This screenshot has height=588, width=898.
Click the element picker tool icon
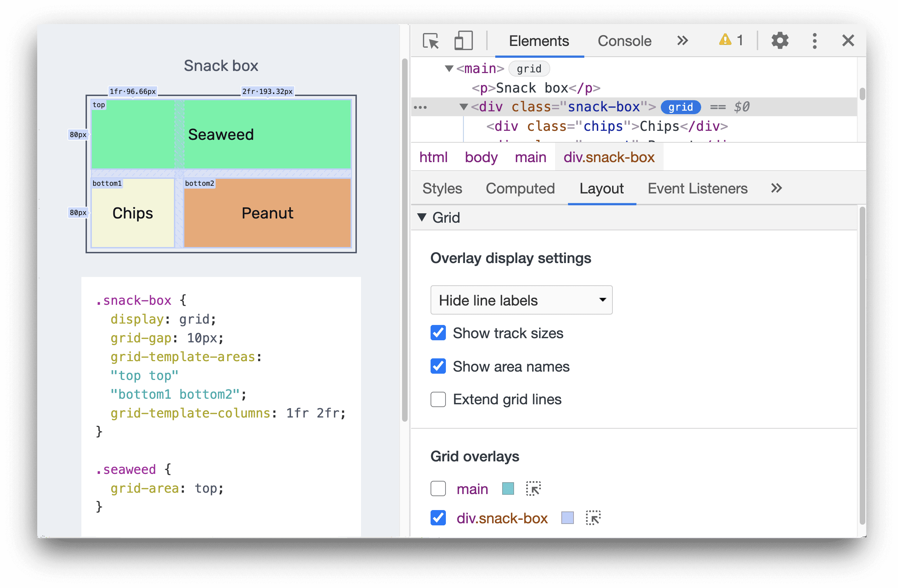click(431, 41)
